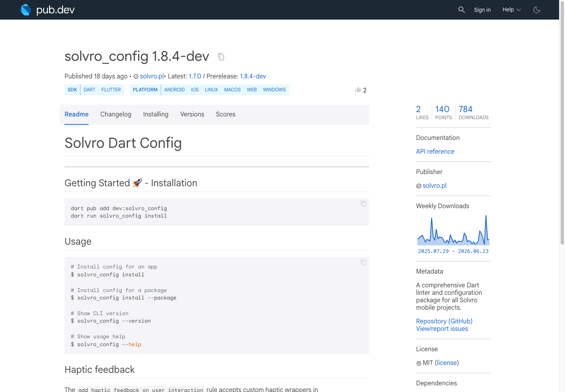Image resolution: width=565 pixels, height=392 pixels.
Task: Click 'Getting Started - Installation' heading
Action: click(x=131, y=183)
